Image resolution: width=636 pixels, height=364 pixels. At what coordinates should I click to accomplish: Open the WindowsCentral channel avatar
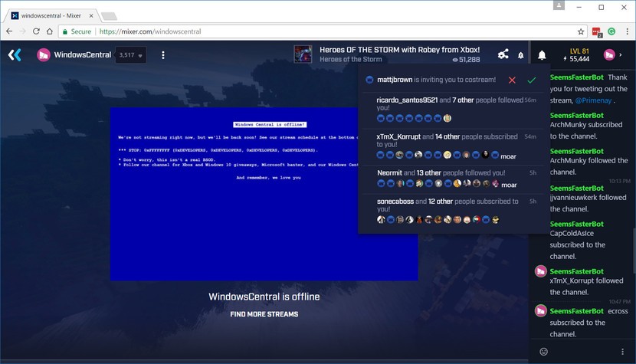point(44,54)
